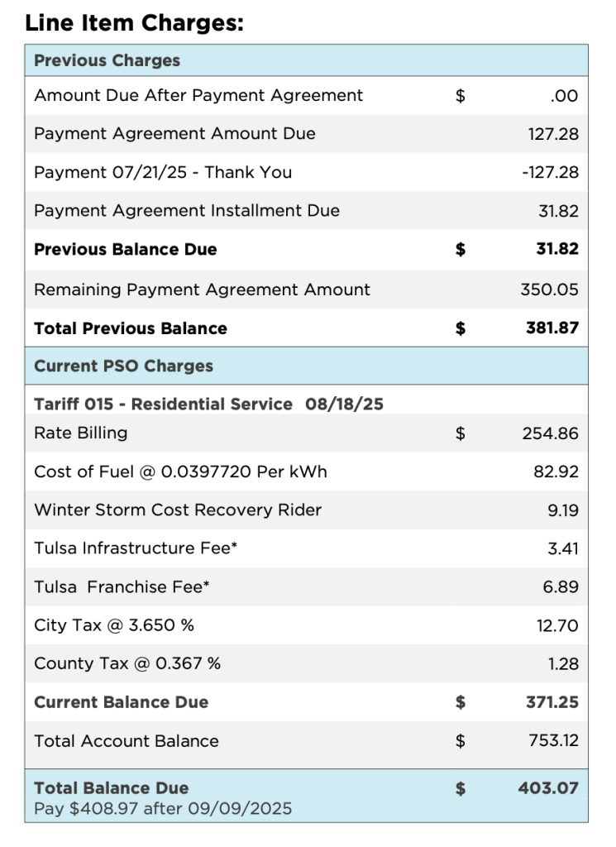The width and height of the screenshot is (616, 847).
Task: Select the Payment 07/21/25 - Thank You line
Action: click(163, 172)
